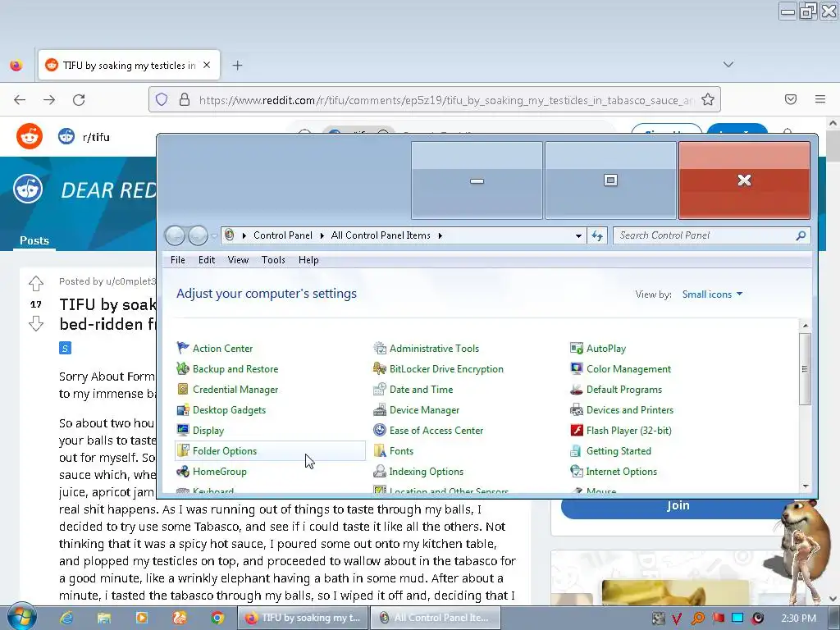The image size is (840, 630).
Task: Close the TIFU Reddit tab
Action: point(206,65)
